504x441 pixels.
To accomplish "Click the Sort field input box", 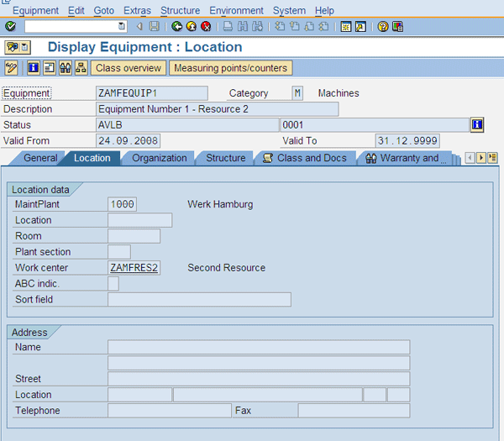I will [x=199, y=300].
